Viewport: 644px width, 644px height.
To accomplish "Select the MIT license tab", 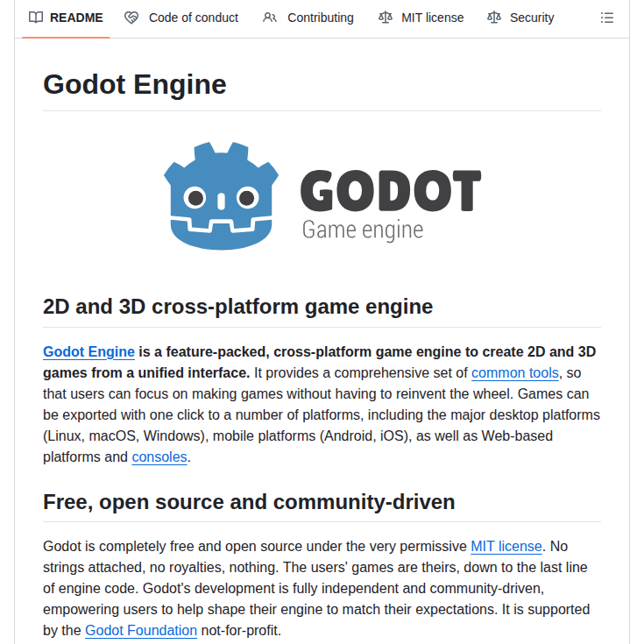I will tap(421, 18).
